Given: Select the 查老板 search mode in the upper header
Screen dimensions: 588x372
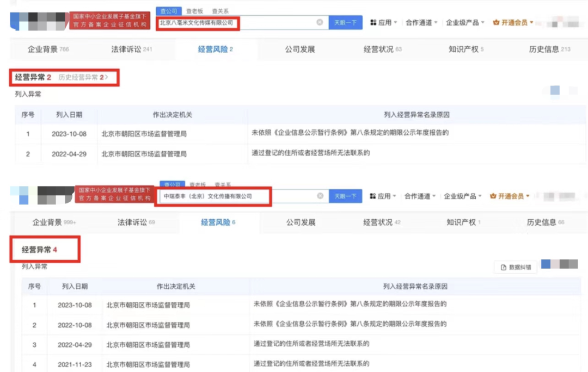Looking at the screenshot, I should coord(194,11).
